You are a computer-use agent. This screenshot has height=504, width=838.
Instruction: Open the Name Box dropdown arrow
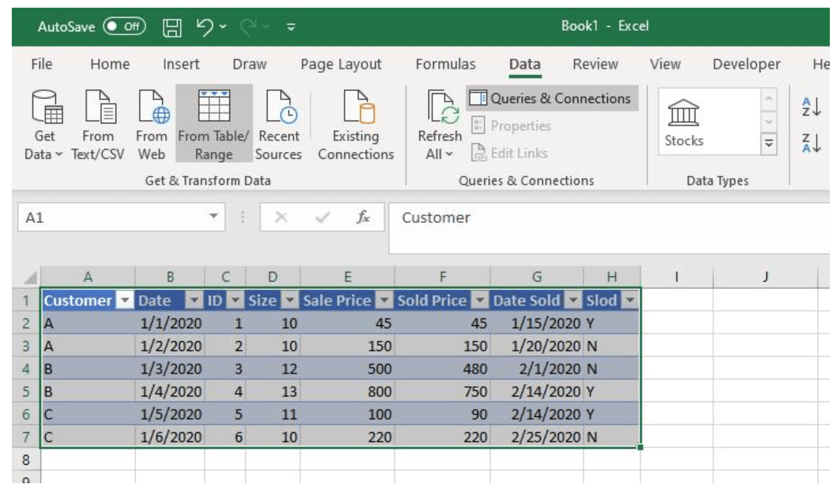pyautogui.click(x=213, y=216)
